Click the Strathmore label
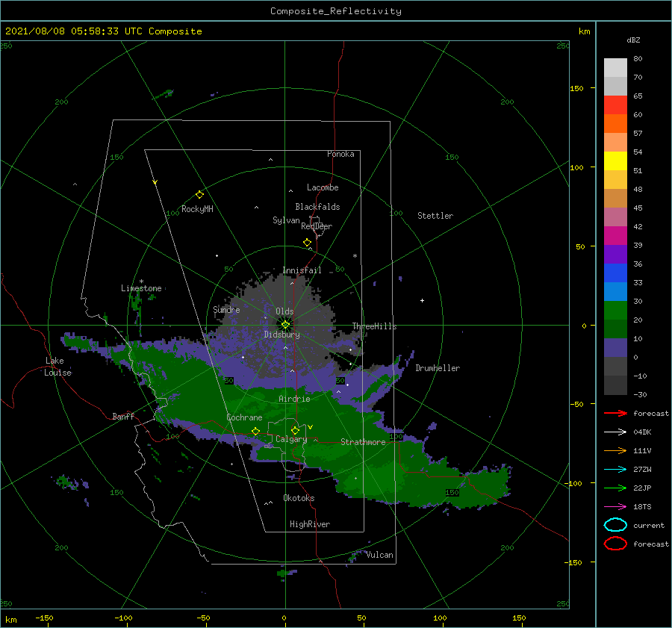The width and height of the screenshot is (672, 628). [363, 442]
